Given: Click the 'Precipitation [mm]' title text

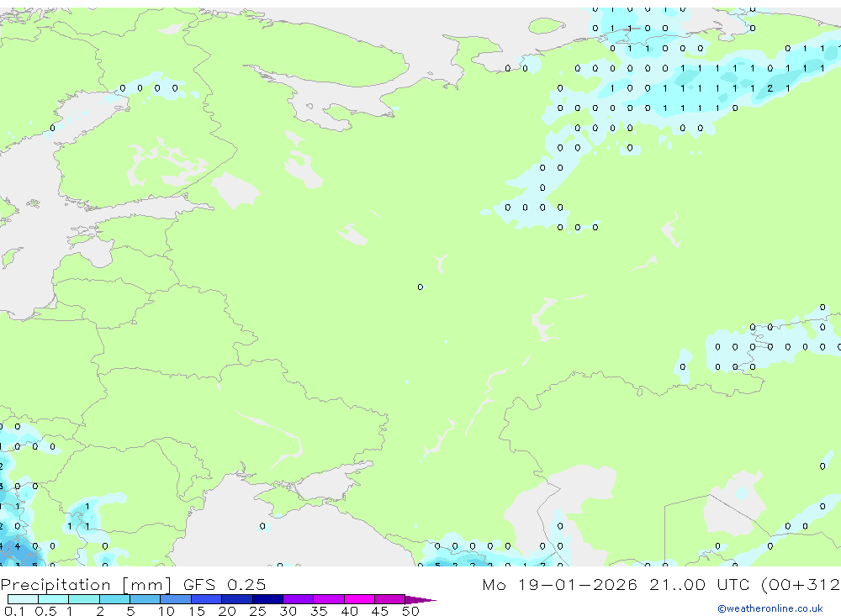Looking at the screenshot, I should (x=86, y=585).
